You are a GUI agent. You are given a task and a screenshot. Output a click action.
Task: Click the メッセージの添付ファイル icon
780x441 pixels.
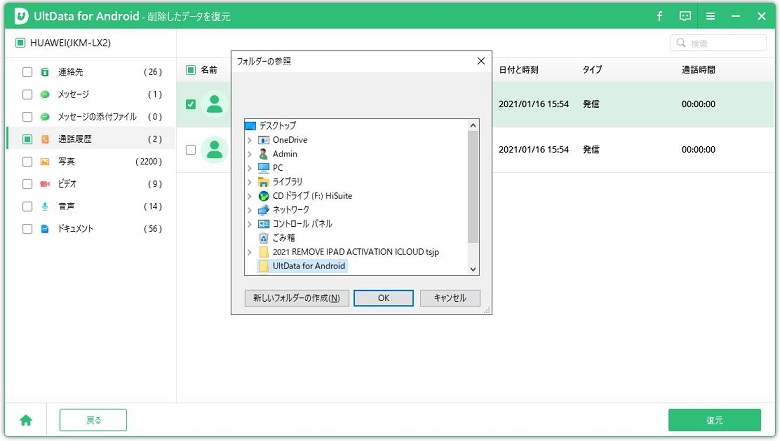click(45, 117)
